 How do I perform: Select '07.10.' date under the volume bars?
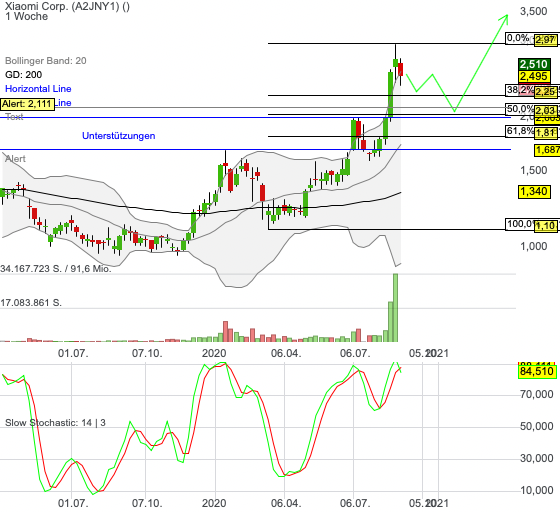click(147, 353)
